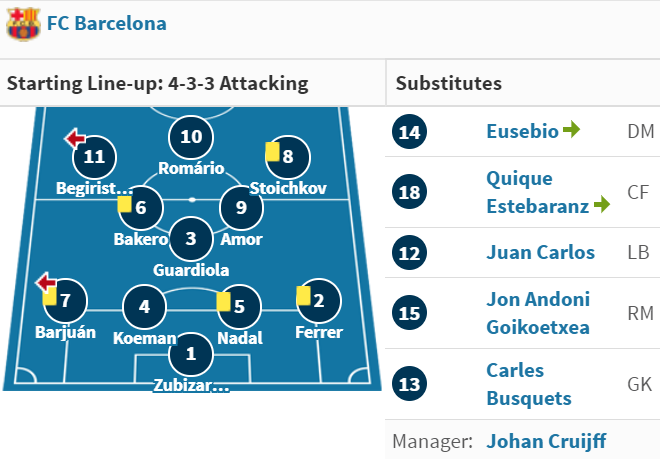The image size is (660, 459).
Task: Select Amor's number 9 circle
Action: (241, 208)
